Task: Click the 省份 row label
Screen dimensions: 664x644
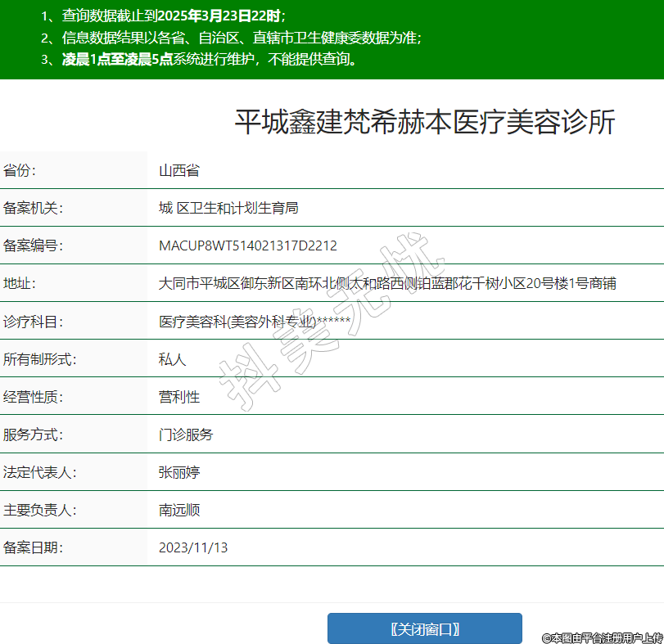Action: pos(20,170)
